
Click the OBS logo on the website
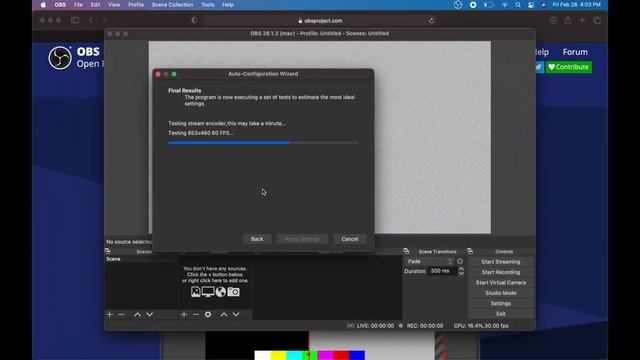(60, 58)
